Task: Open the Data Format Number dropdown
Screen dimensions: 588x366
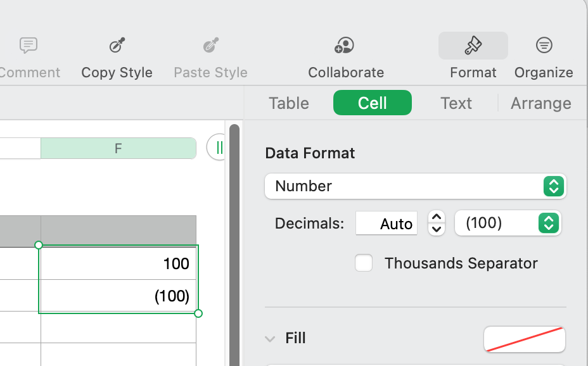Action: (415, 186)
